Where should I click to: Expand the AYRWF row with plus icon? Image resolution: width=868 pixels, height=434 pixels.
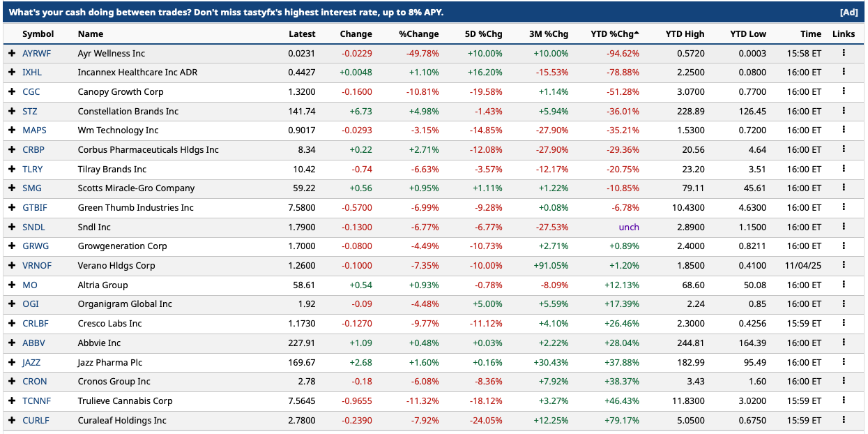tap(12, 53)
